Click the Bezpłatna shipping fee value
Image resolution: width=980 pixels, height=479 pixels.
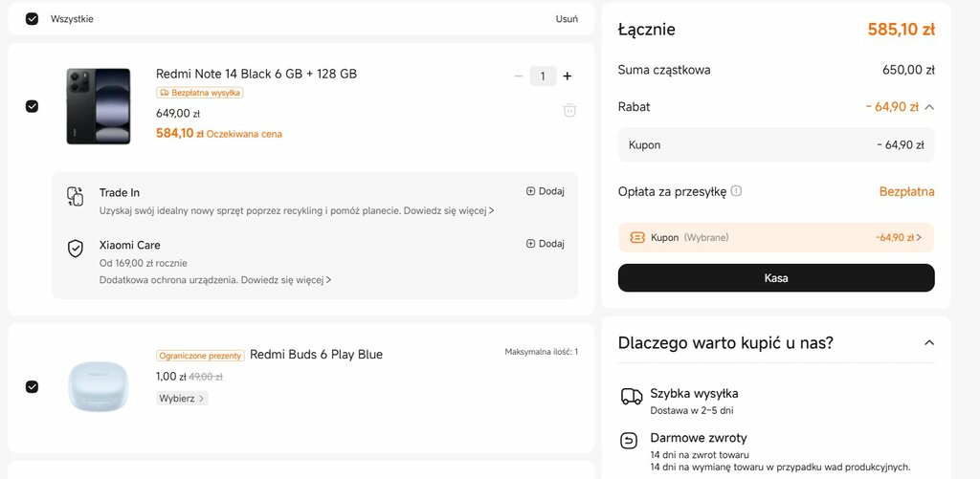[907, 192]
